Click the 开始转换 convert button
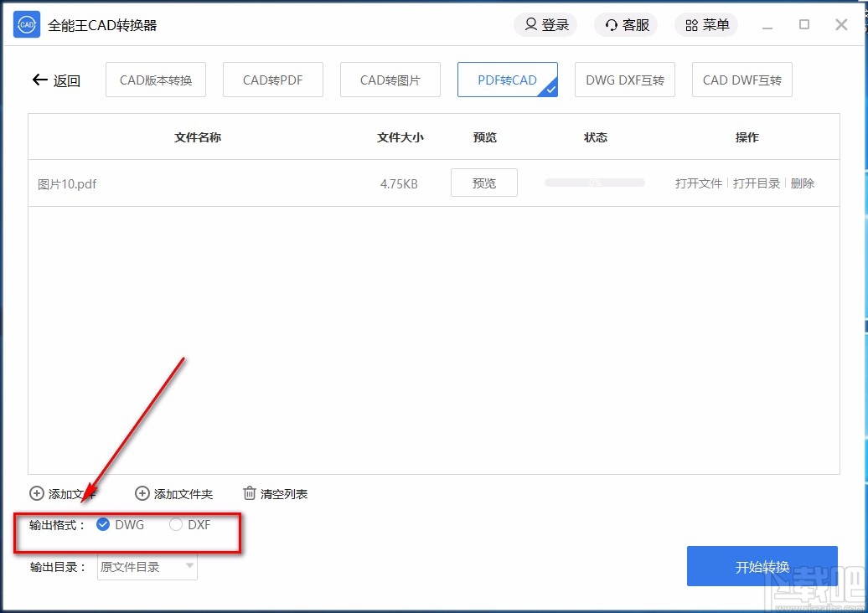Screen dimensions: 868x613 (x=761, y=566)
